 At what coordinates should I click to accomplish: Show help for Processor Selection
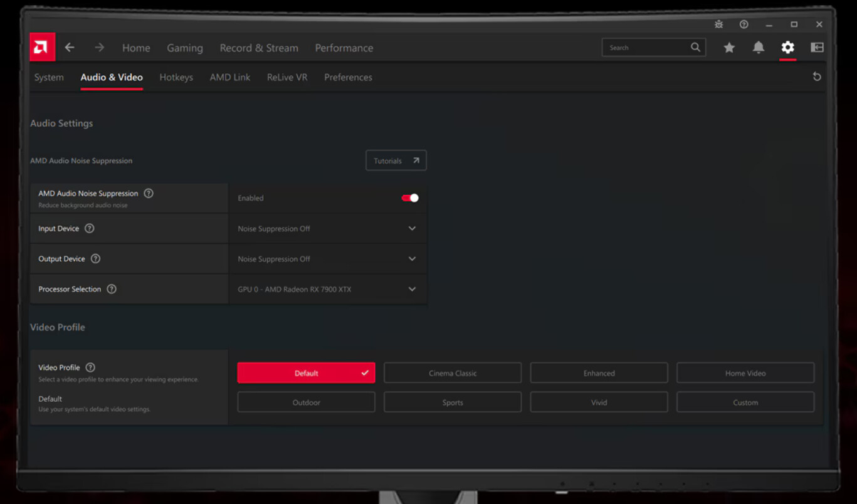pos(112,289)
